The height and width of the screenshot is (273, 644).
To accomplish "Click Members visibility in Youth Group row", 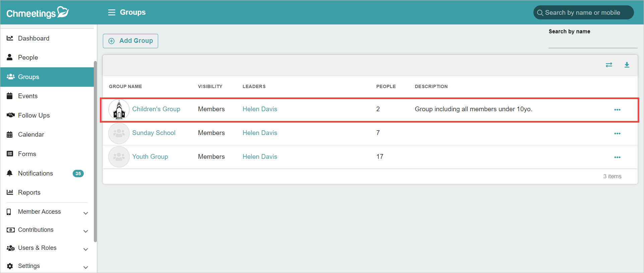I will point(211,157).
